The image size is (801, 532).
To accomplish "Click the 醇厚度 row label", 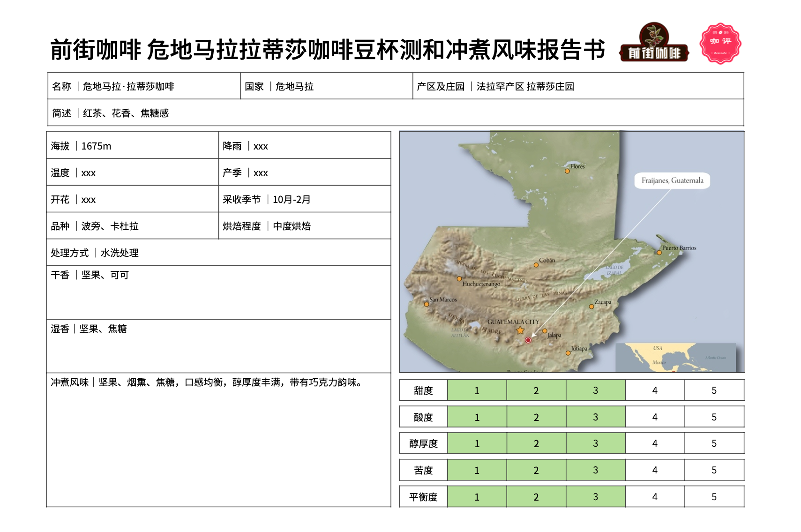I will pyautogui.click(x=423, y=443).
